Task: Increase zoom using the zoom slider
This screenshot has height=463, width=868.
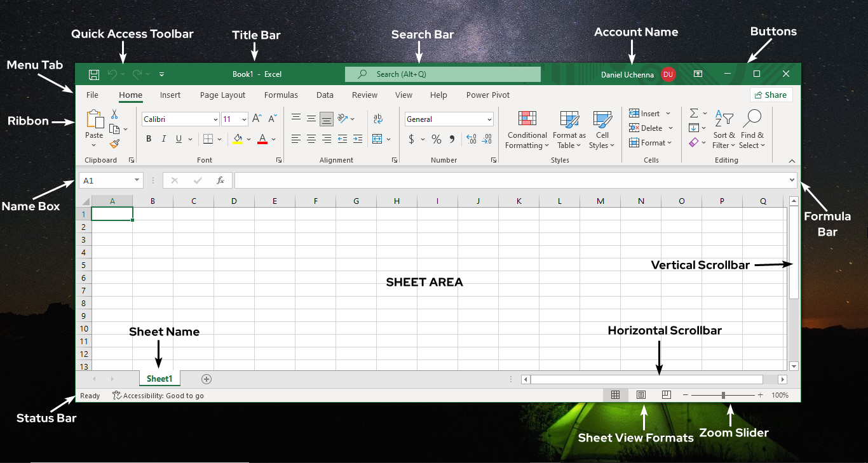Action: 759,394
